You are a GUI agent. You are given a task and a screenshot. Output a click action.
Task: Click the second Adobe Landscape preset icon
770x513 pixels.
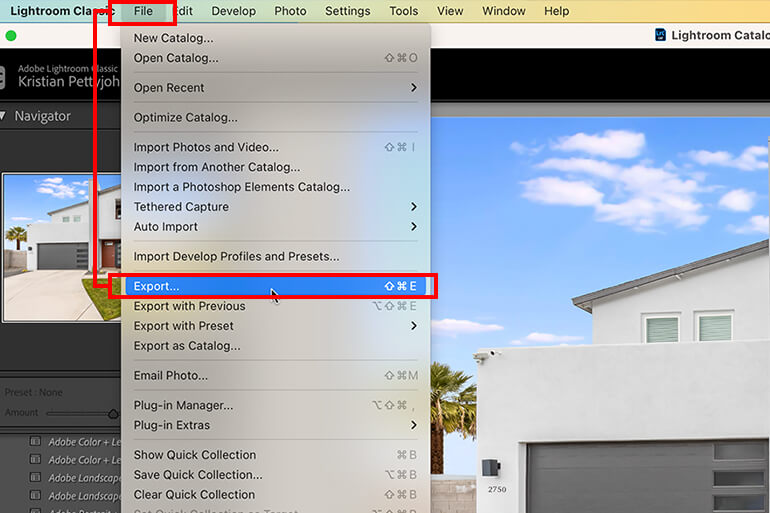click(35, 495)
